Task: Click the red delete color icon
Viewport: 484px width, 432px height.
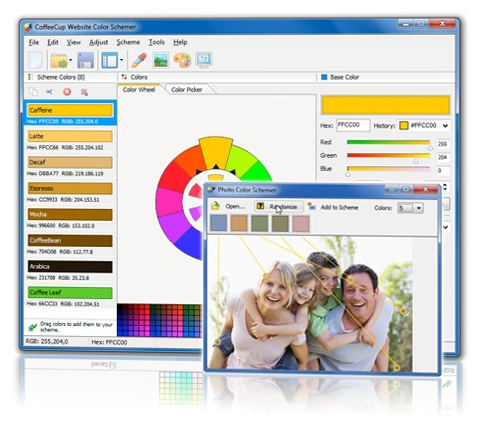Action: [x=67, y=92]
